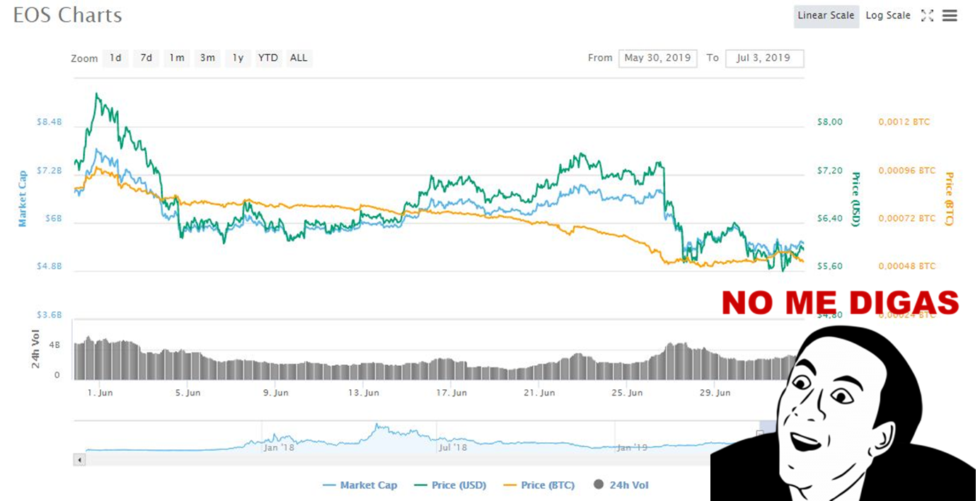This screenshot has width=980, height=501.
Task: Click the $5.60 price axis label
Action: point(830,266)
